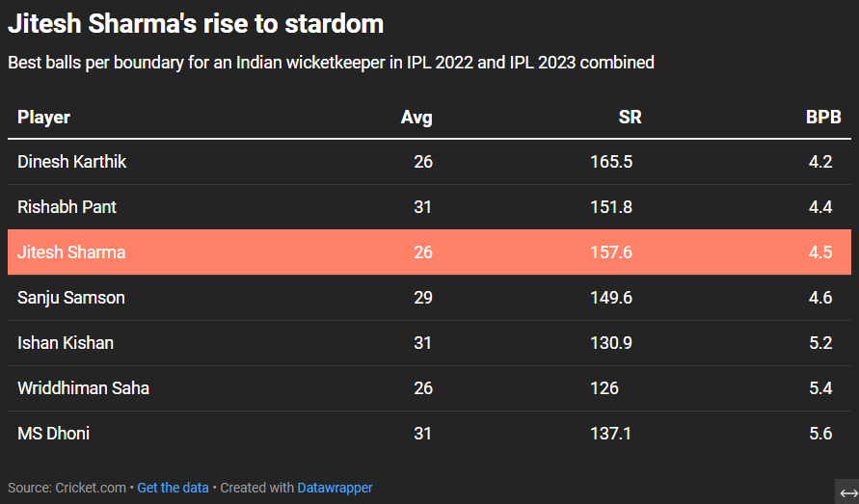This screenshot has width=859, height=504.
Task: Click the subtitle about best balls per boundary
Action: (x=331, y=63)
